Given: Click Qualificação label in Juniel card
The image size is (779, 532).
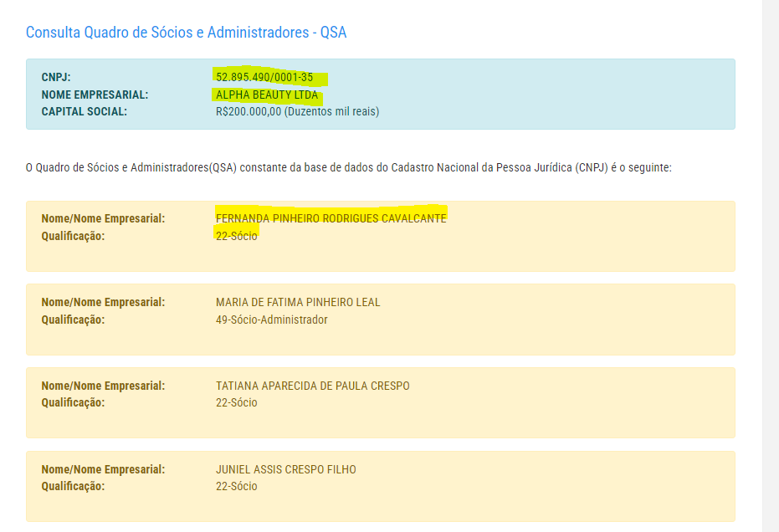Looking at the screenshot, I should tap(73, 486).
